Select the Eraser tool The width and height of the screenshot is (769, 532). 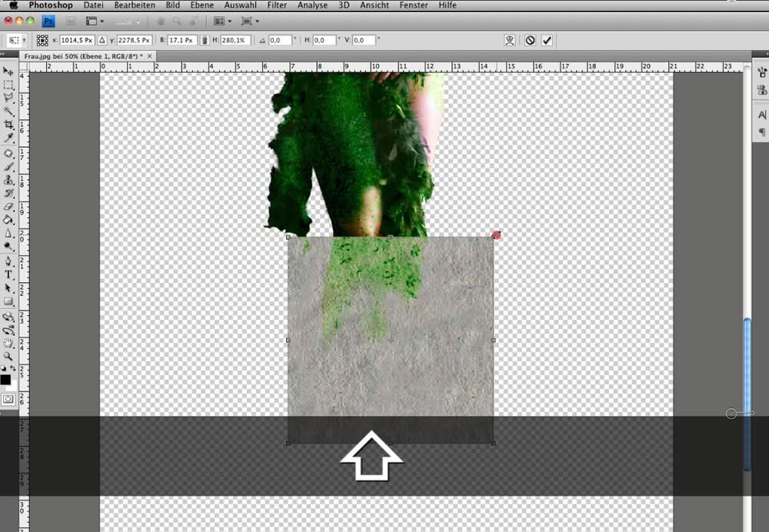click(8, 207)
